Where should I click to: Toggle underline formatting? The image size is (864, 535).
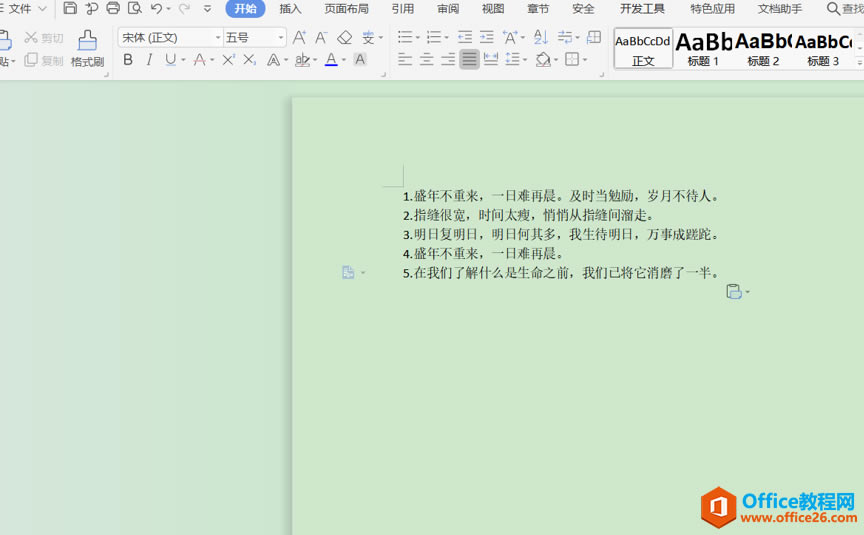click(171, 60)
